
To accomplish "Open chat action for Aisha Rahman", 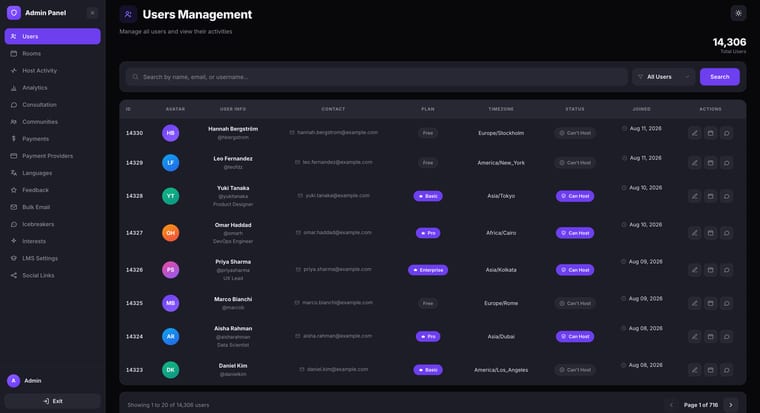I will (727, 336).
